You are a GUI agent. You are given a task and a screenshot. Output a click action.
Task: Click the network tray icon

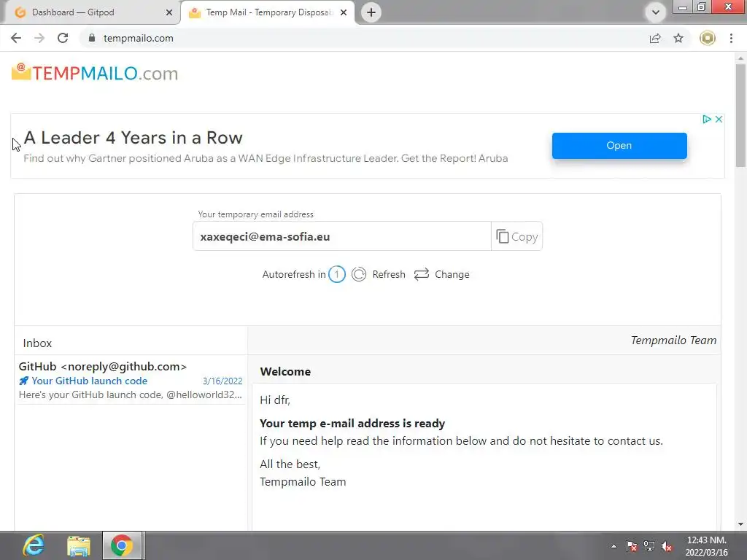(x=649, y=546)
